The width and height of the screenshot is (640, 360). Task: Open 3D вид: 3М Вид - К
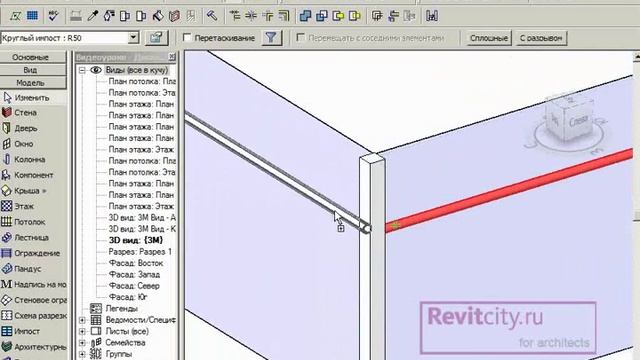point(142,229)
